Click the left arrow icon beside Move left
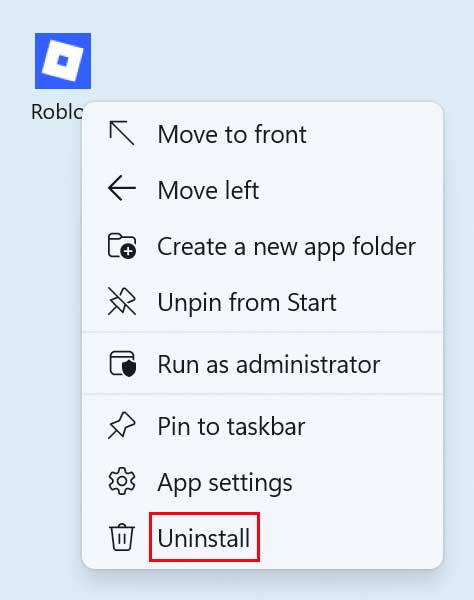The image size is (474, 600). (x=122, y=188)
